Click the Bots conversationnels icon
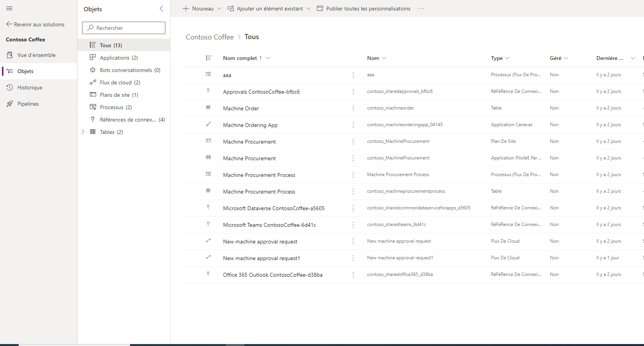The height and width of the screenshot is (346, 644). tap(93, 70)
